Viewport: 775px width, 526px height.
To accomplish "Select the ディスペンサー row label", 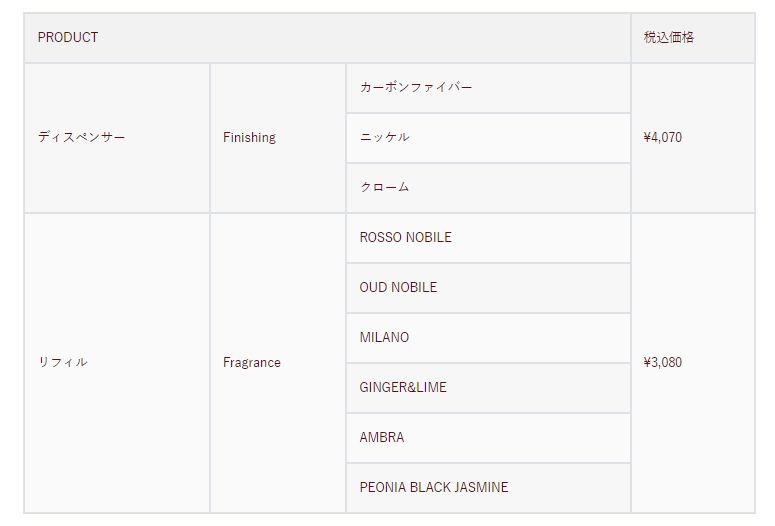I will tap(82, 138).
